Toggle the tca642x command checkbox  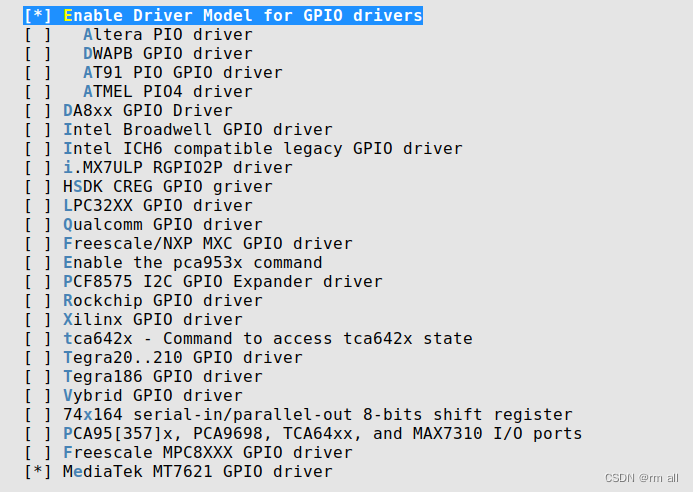coord(38,339)
